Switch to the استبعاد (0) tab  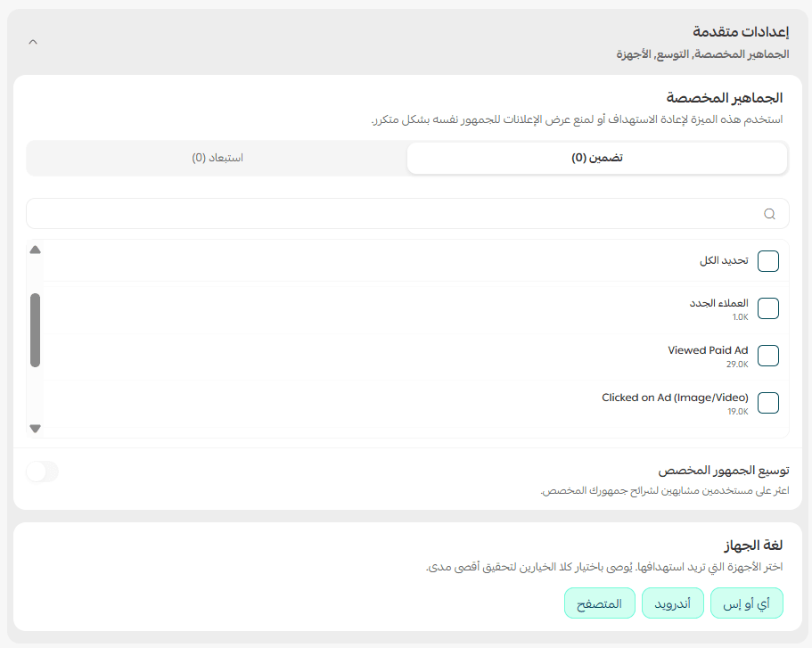click(217, 158)
